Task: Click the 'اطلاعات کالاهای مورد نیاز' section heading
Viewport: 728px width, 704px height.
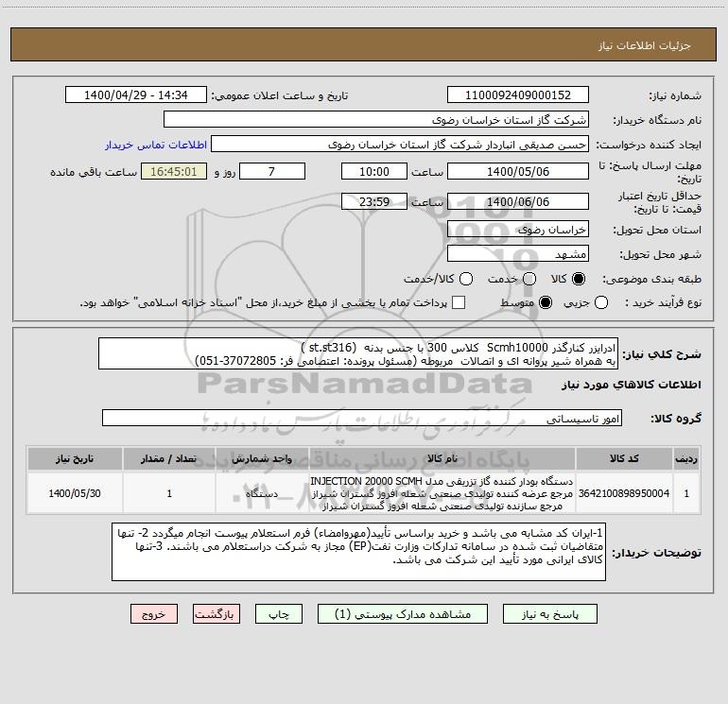Action: tap(631, 385)
